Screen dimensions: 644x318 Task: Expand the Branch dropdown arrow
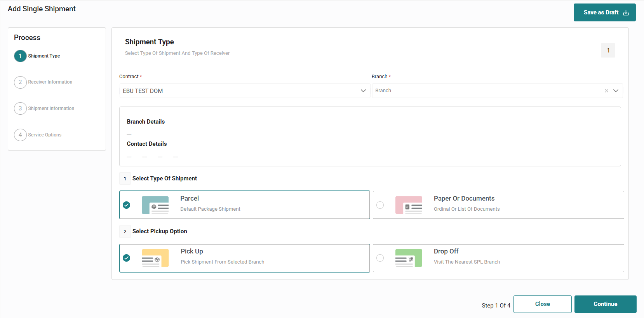616,91
